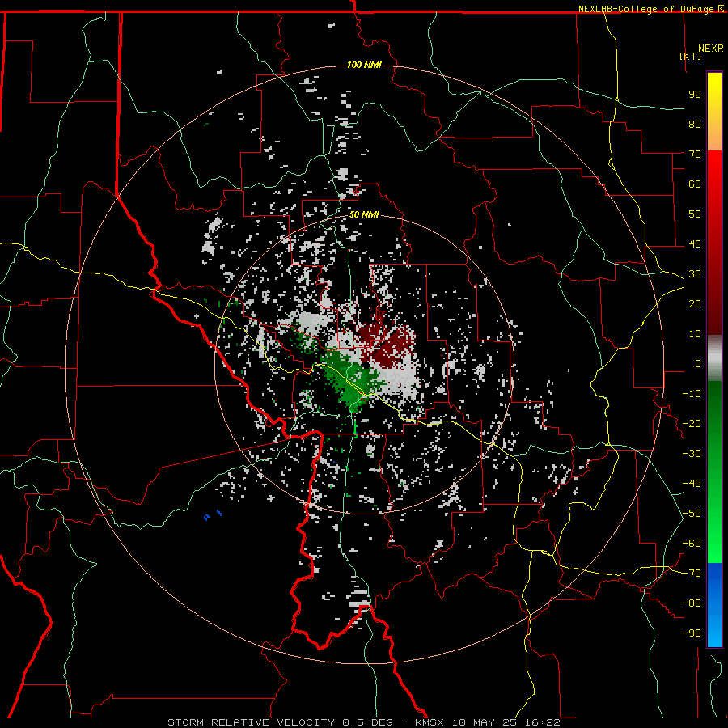Pick the gray zero-velocity color bar segment
Viewport: 728px width, 728px height.
[x=714, y=358]
